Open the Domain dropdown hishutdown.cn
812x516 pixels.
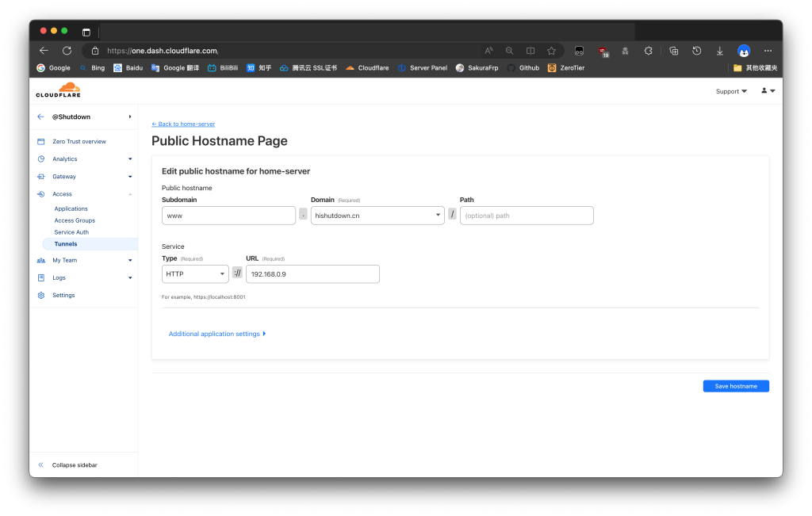click(x=377, y=216)
